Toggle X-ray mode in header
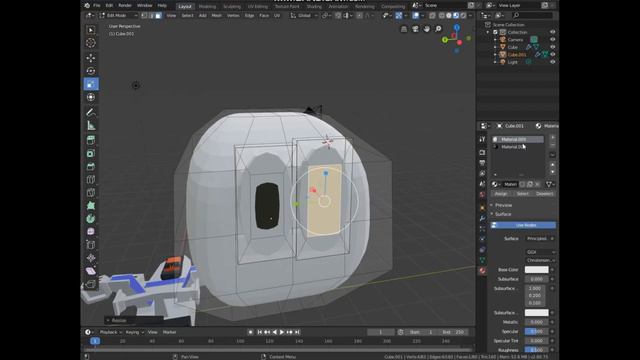 [x=432, y=16]
